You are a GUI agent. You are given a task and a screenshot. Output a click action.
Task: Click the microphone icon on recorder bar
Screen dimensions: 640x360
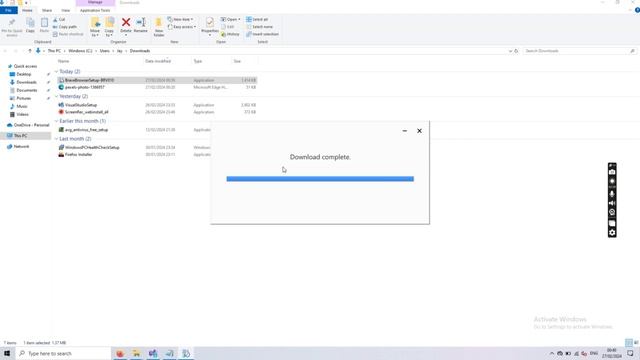612,194
